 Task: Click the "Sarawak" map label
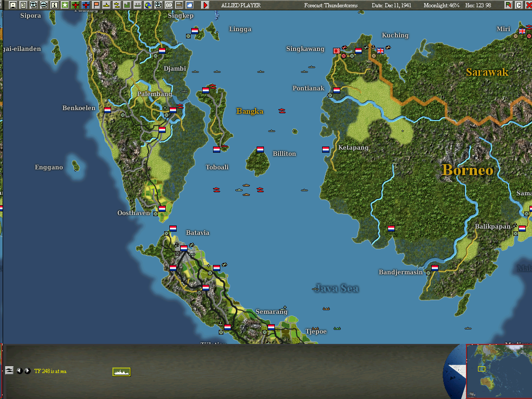click(487, 72)
